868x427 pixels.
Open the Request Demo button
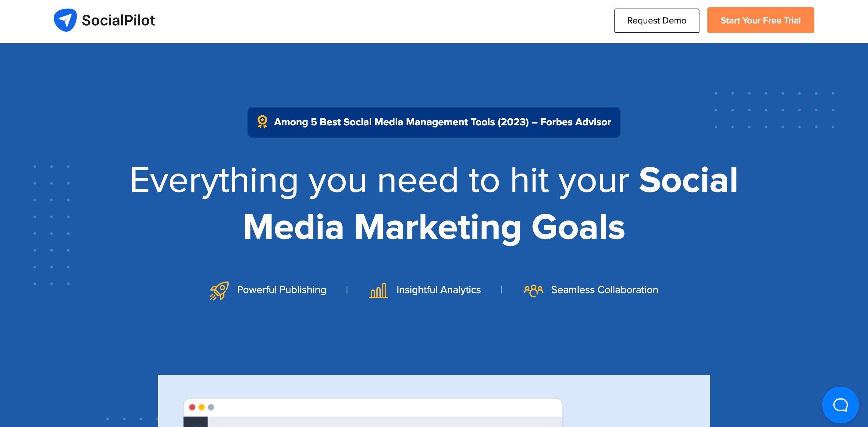(x=657, y=20)
